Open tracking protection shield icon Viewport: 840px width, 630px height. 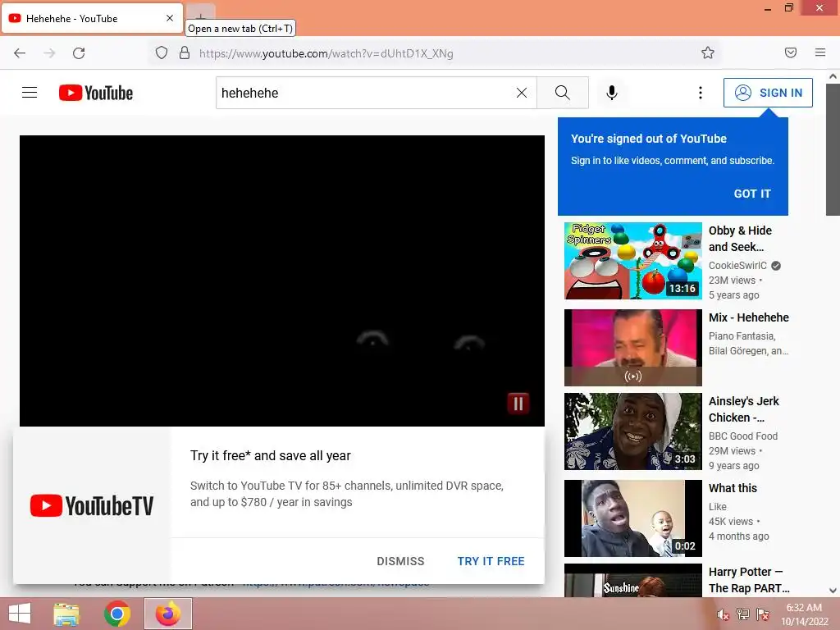162,53
